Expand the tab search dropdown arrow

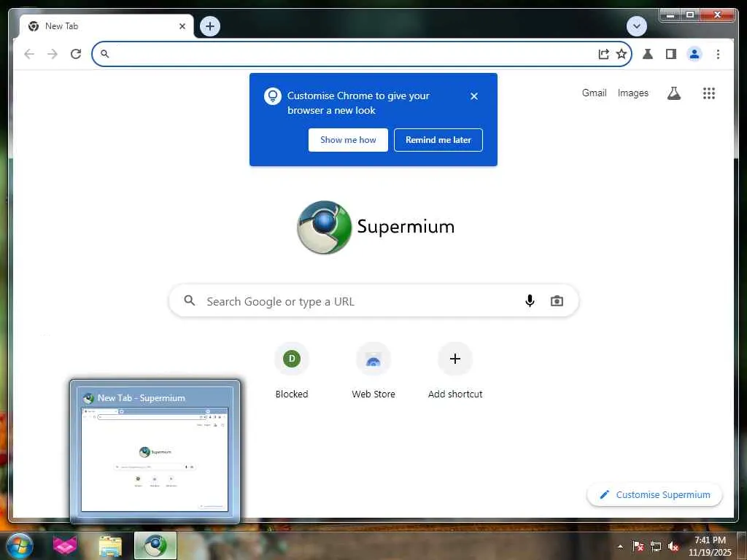click(x=636, y=26)
